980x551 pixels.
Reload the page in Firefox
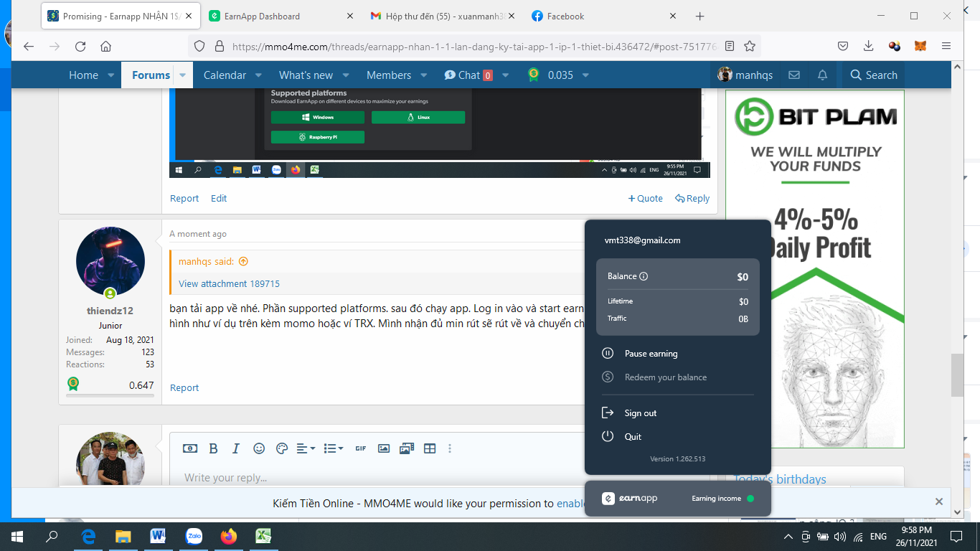point(80,46)
